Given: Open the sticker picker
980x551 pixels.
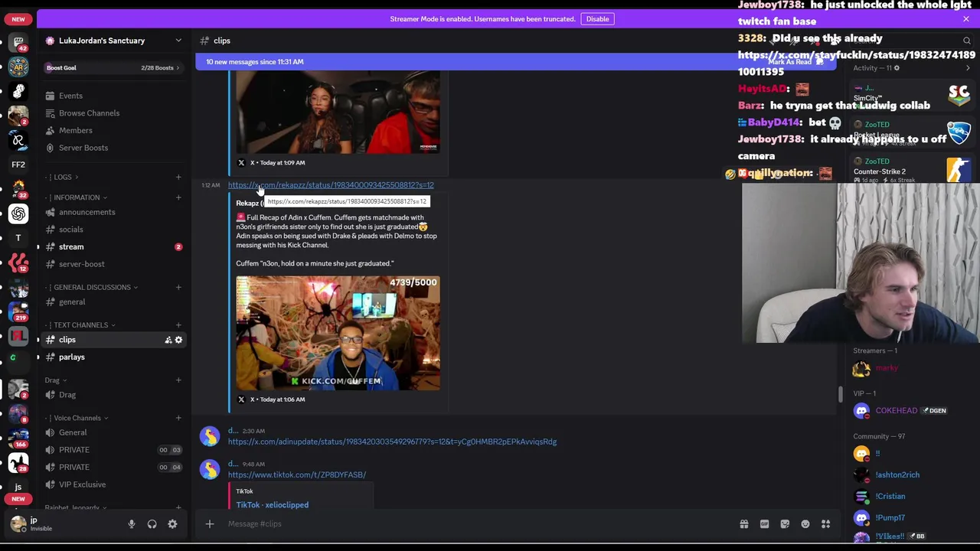Looking at the screenshot, I should click(x=785, y=524).
